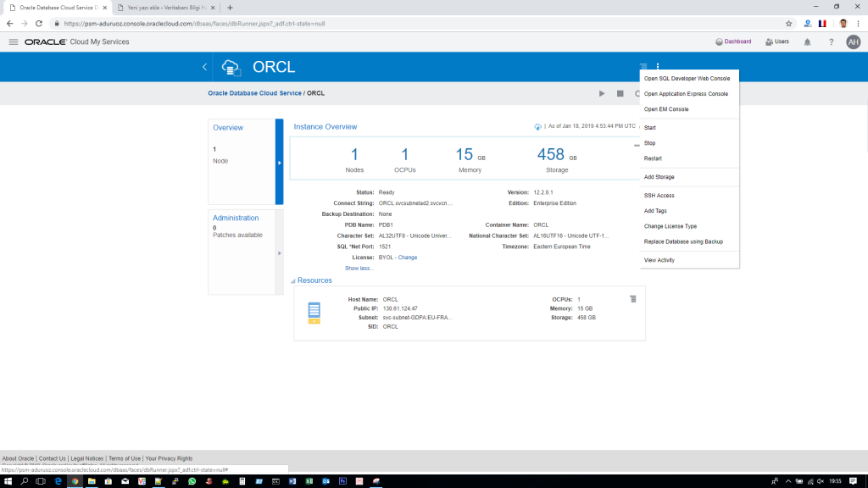Screen dimensions: 868x488
Task: Click the arrow on Administration tile
Action: (280, 252)
